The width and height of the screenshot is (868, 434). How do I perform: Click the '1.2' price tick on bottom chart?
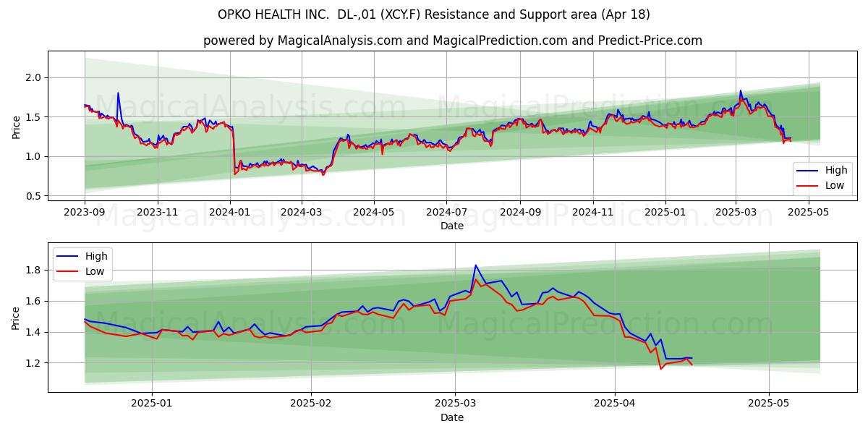pyautogui.click(x=35, y=363)
